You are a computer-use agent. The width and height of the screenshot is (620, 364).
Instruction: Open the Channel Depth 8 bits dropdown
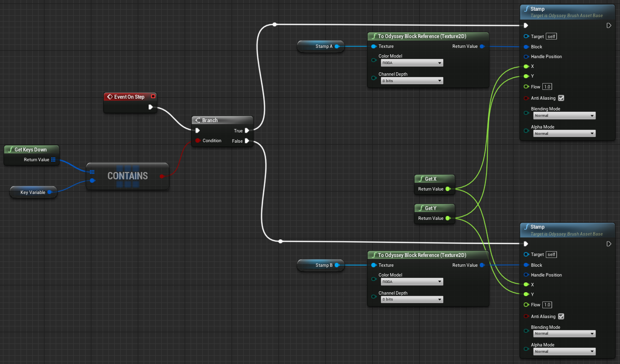pos(411,80)
